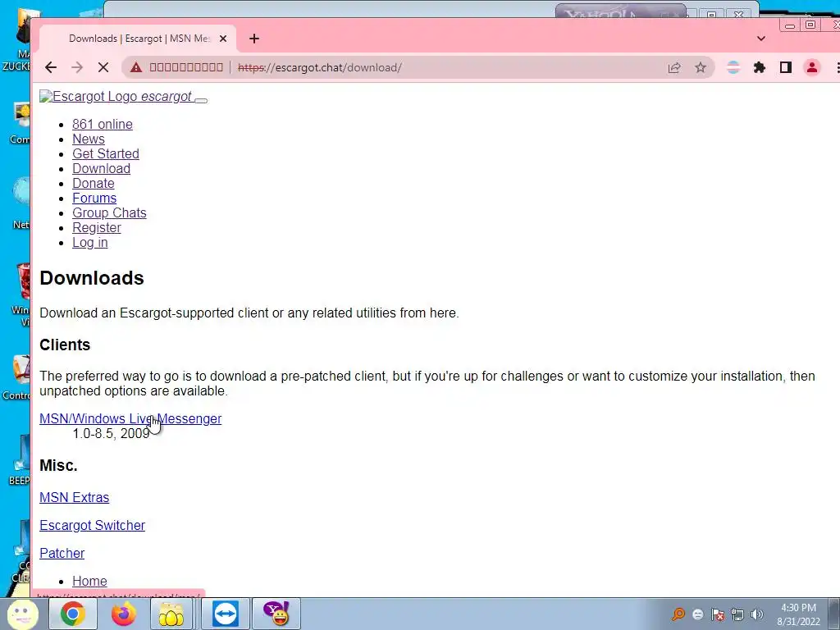
Task: Open the 861 online link
Action: tap(103, 125)
